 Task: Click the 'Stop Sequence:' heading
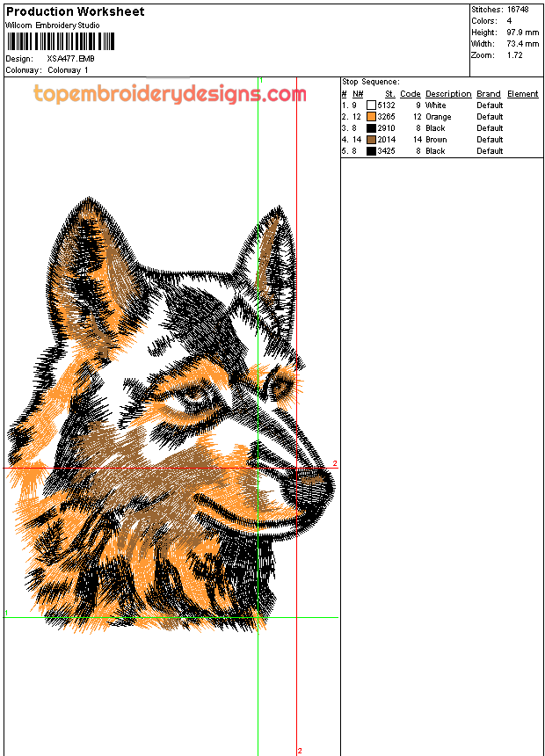click(371, 82)
